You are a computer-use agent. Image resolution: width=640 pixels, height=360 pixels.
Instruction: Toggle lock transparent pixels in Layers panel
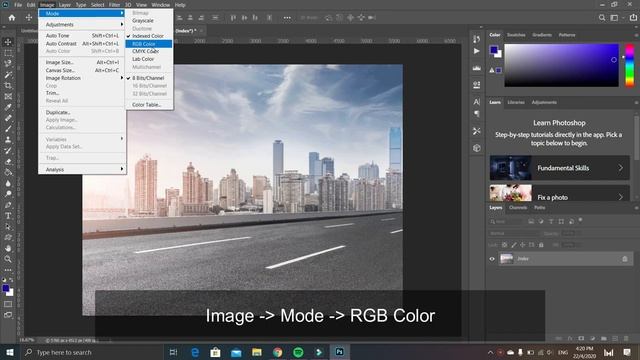pos(505,245)
